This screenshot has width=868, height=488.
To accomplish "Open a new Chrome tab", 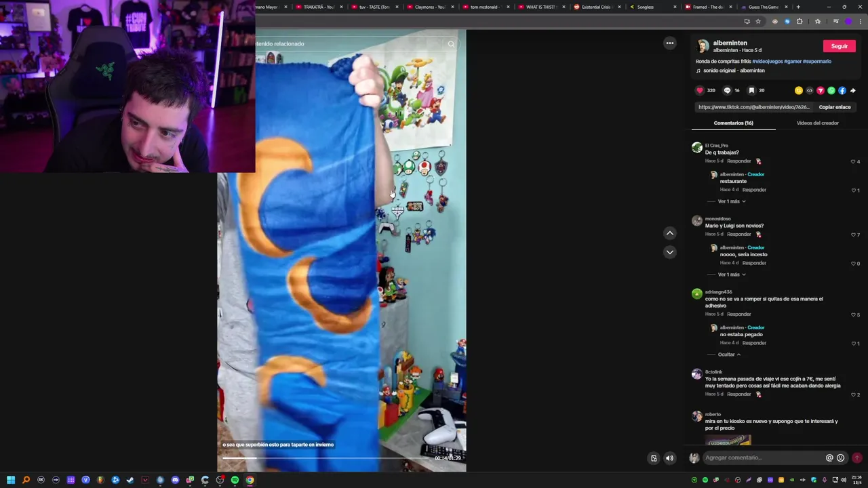I will pyautogui.click(x=798, y=7).
